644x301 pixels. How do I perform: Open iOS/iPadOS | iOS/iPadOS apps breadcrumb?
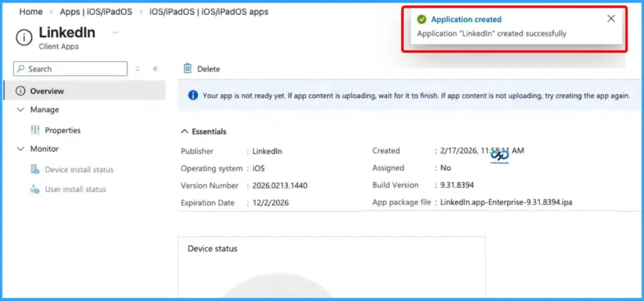[209, 11]
